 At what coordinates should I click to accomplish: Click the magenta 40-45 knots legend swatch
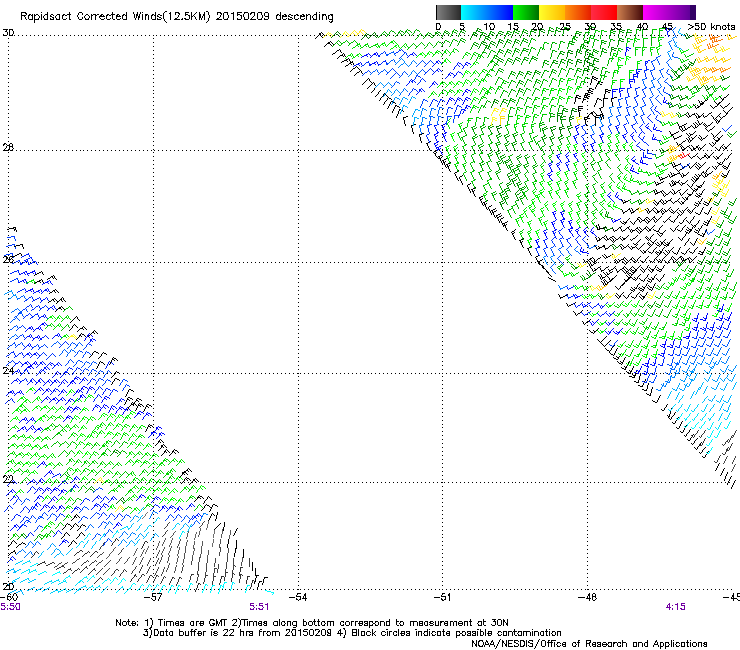(x=656, y=12)
